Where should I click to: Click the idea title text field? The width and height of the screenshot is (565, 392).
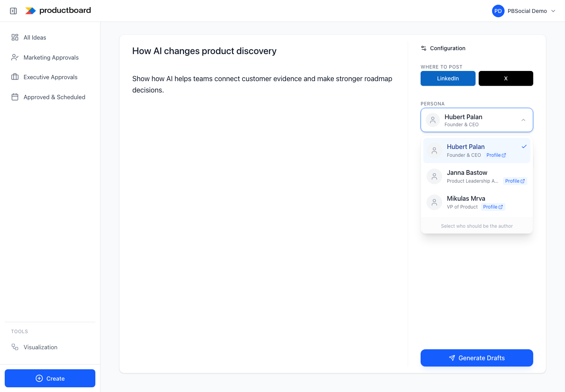pos(204,51)
